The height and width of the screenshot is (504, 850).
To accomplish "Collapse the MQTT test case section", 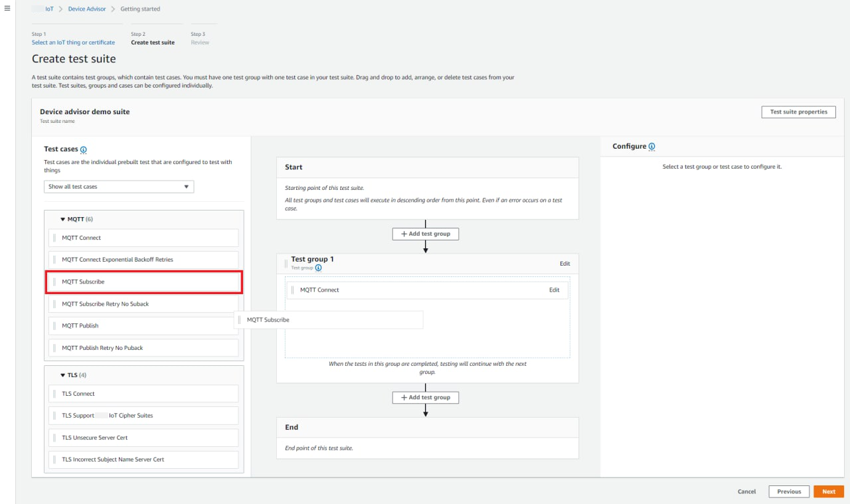I will (x=63, y=219).
